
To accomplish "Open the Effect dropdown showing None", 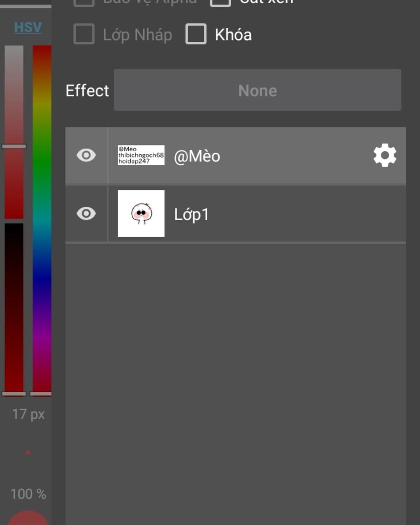I will point(257,90).
